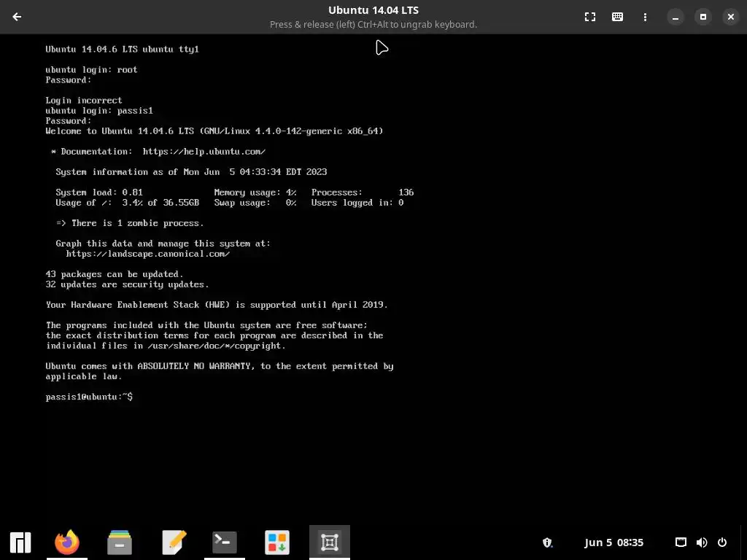Screen dimensions: 747x560
Task: Click the 'ABSOLUTELY NO WARRANTY' line
Action: (220, 366)
